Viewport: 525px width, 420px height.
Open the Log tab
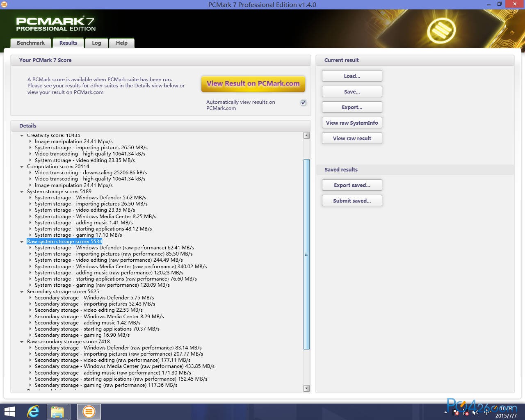click(96, 43)
